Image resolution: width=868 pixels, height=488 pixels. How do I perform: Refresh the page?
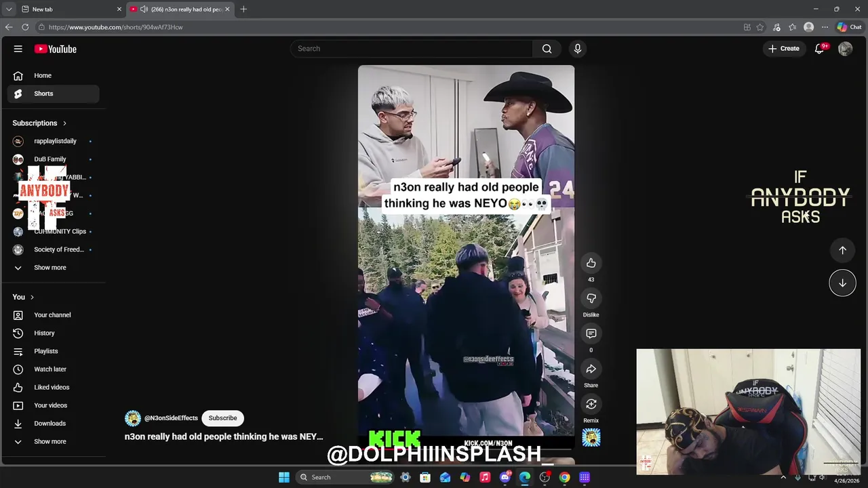pyautogui.click(x=25, y=27)
